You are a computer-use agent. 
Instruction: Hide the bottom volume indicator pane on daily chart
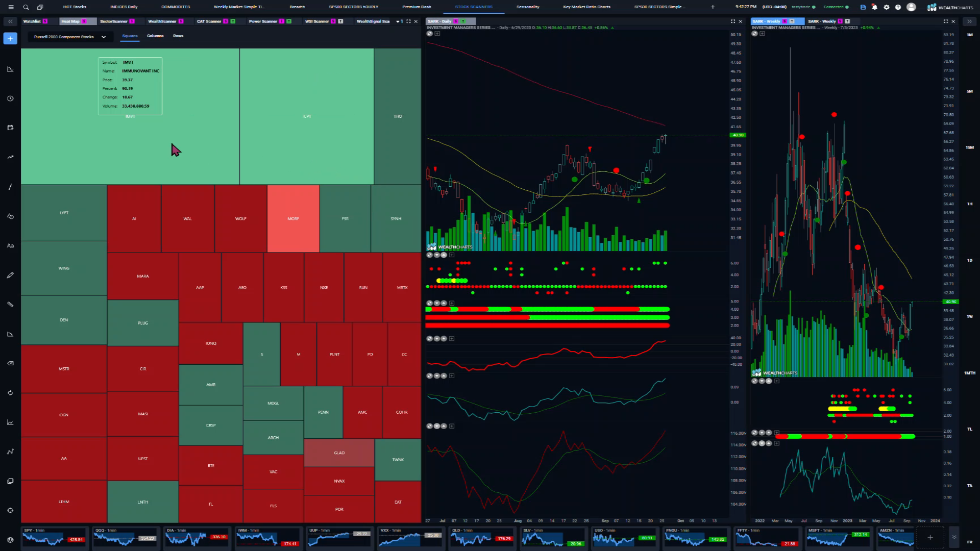pyautogui.click(x=429, y=426)
